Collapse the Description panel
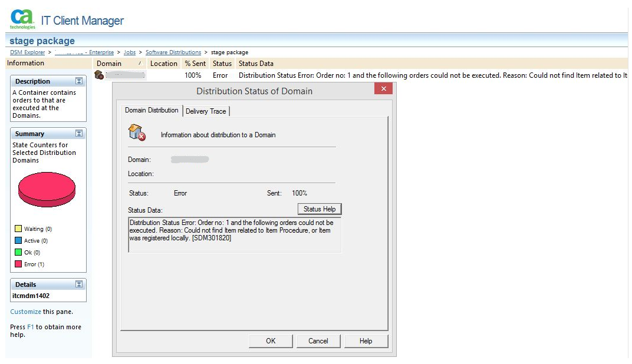 [x=79, y=81]
